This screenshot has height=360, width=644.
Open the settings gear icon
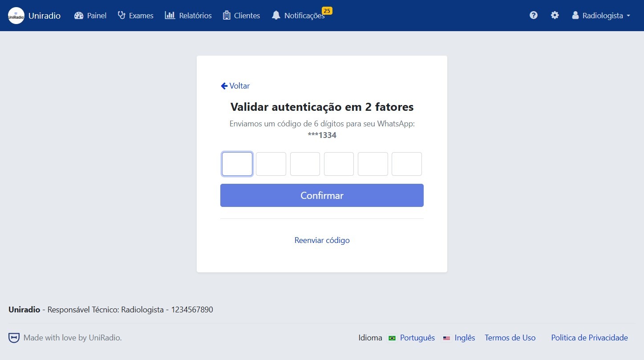pyautogui.click(x=555, y=15)
